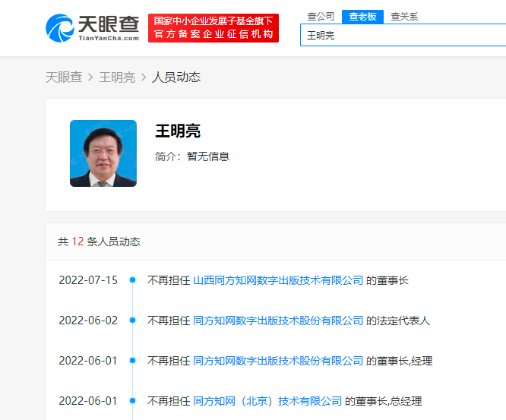The image size is (506, 420).
Task: Click the timeline dot for 2022-07-15
Action: pyautogui.click(x=132, y=280)
